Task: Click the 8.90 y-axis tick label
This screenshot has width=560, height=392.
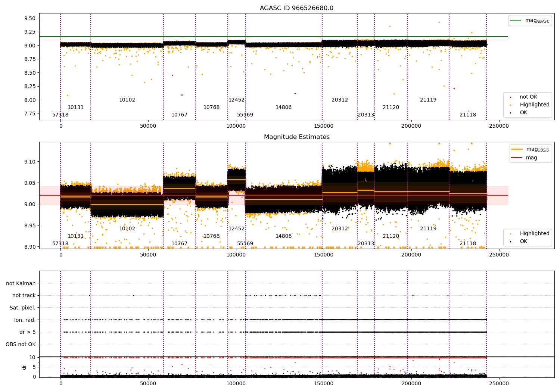Action: [x=30, y=247]
